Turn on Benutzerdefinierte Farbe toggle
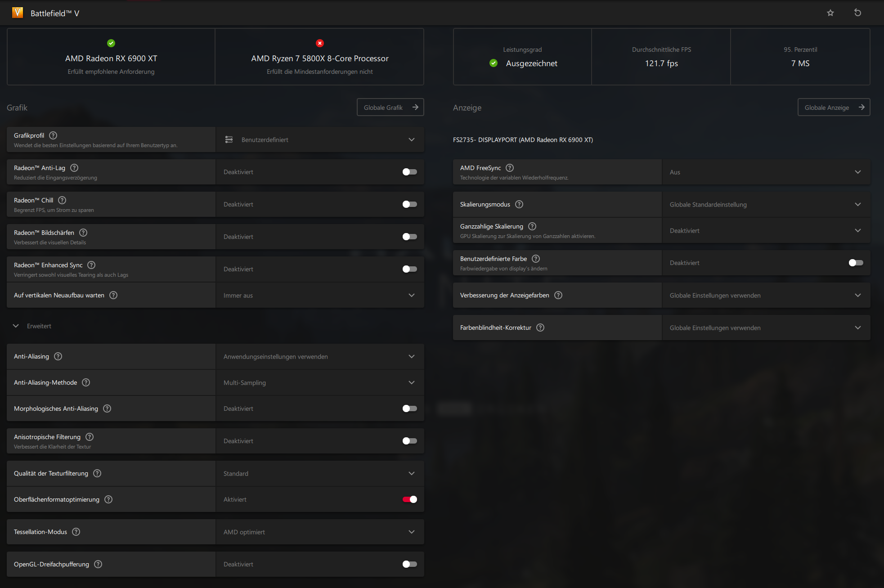The height and width of the screenshot is (588, 884). (x=856, y=263)
